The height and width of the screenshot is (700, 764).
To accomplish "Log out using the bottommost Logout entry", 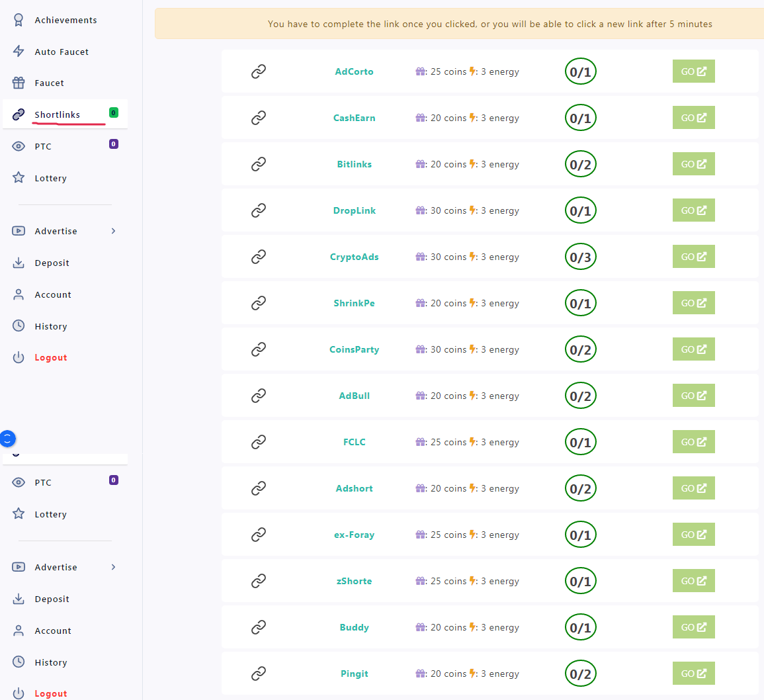I will point(51,693).
